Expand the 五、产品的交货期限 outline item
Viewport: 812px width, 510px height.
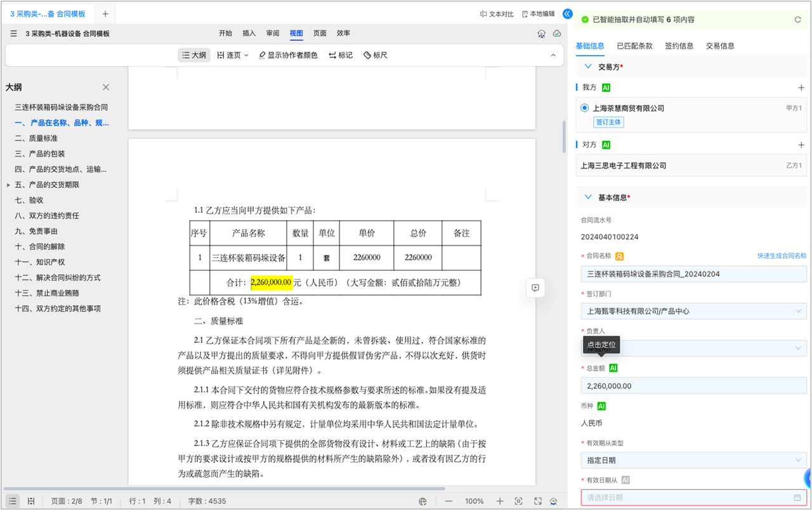tap(8, 185)
